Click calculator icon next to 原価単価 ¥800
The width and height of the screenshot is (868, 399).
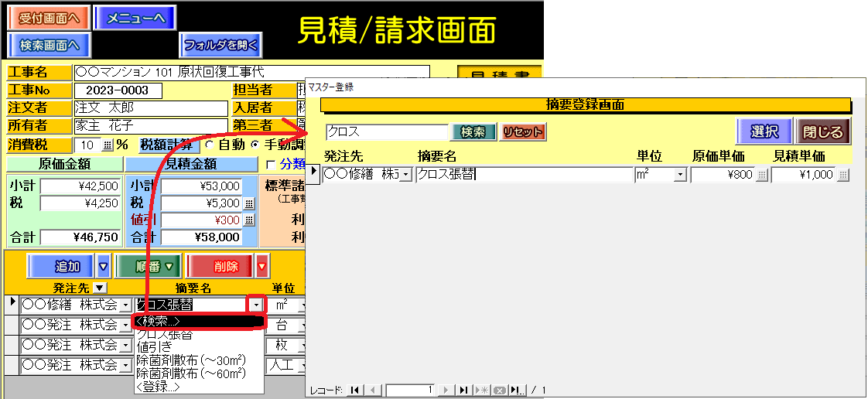(761, 176)
